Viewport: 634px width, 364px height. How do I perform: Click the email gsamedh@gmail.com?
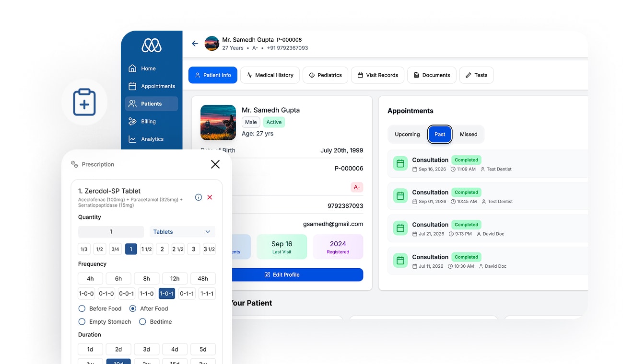[333, 224]
